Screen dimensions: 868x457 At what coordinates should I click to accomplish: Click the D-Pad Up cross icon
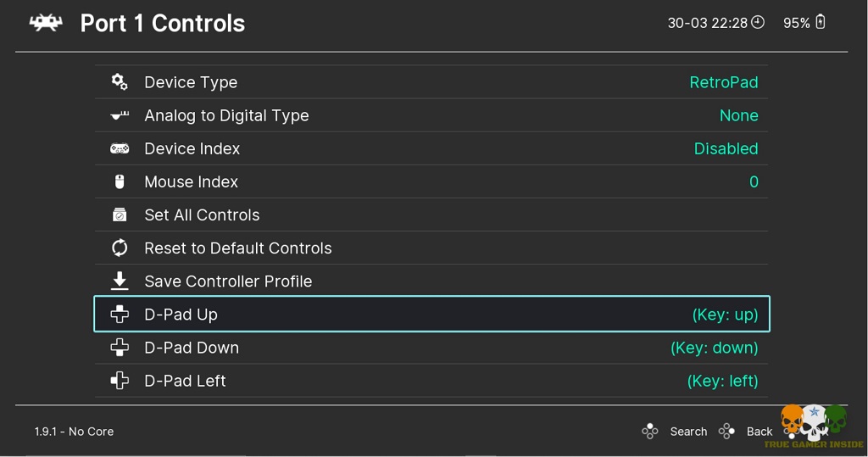[120, 315]
